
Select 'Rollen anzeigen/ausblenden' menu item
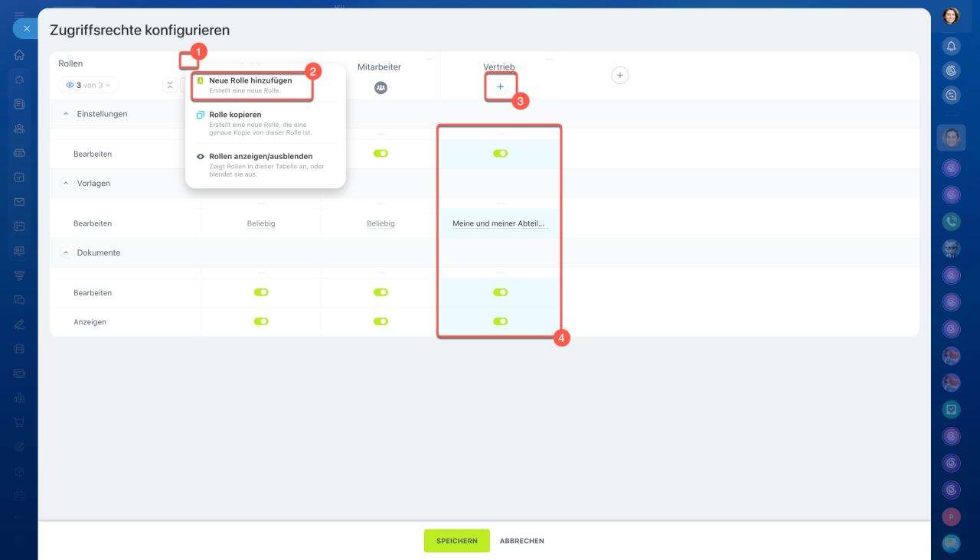click(x=265, y=164)
